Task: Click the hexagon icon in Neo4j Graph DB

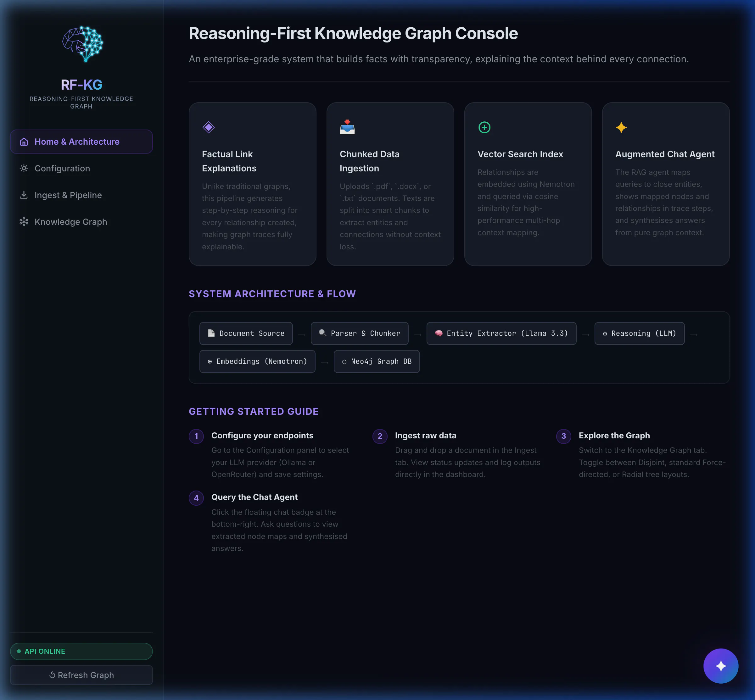Action: click(344, 362)
